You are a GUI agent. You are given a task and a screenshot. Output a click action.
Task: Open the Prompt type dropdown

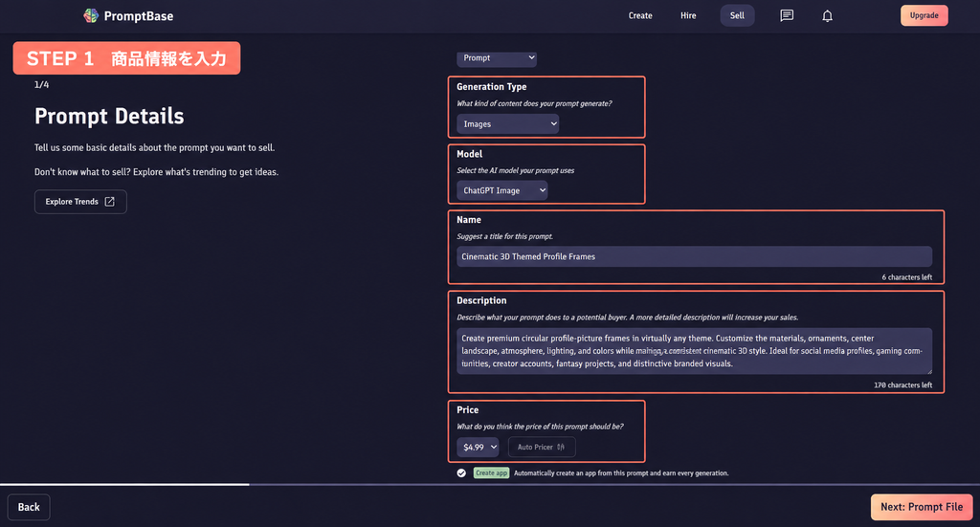tap(497, 58)
